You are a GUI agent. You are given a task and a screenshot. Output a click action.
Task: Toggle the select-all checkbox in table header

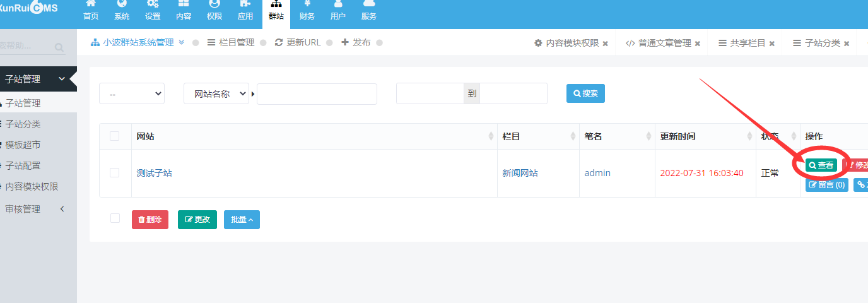[114, 136]
